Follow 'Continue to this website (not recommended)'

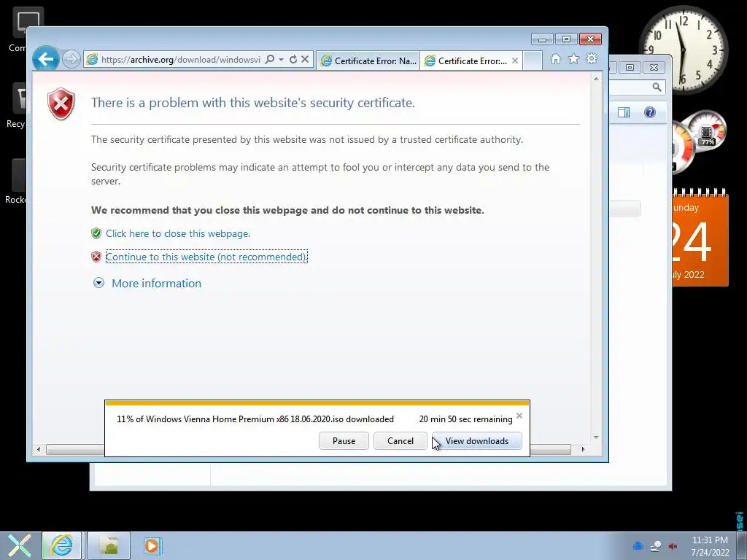(x=206, y=257)
